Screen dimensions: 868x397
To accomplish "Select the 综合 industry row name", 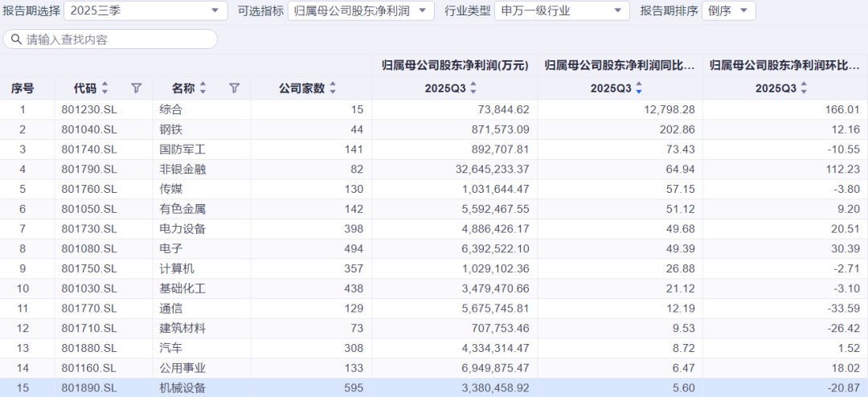I will (x=170, y=109).
